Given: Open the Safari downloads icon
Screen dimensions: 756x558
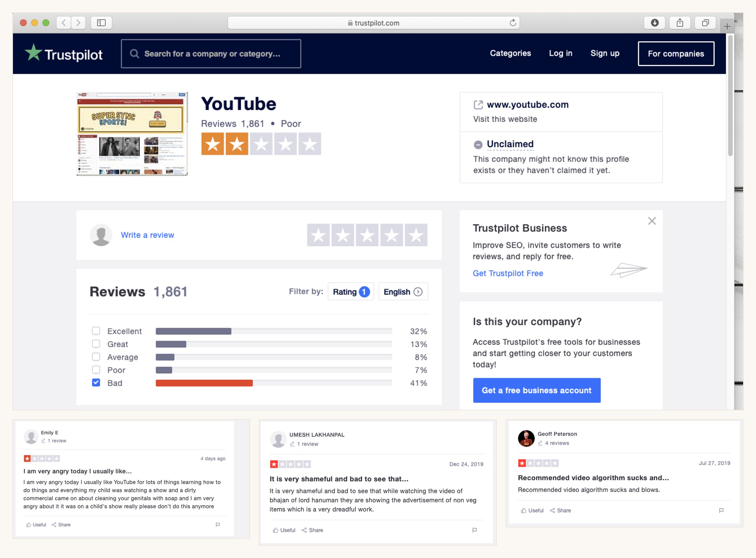Looking at the screenshot, I should 655,23.
